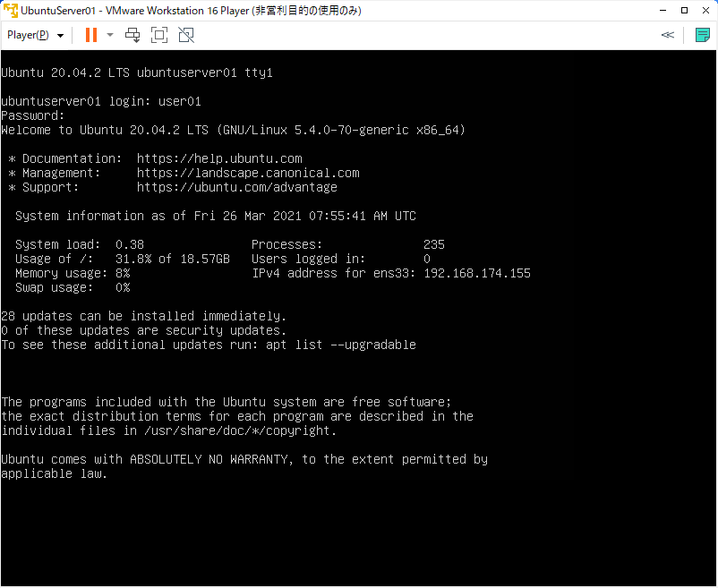Click the IPv4 address 192.168.174.155
This screenshot has height=588, width=718.
(x=477, y=273)
